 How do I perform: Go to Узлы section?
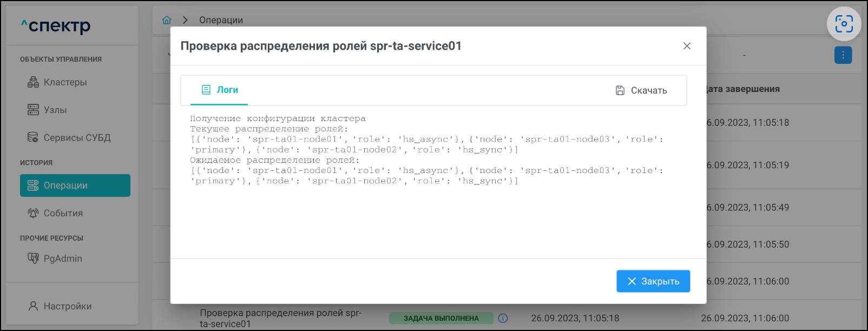pyautogui.click(x=55, y=110)
